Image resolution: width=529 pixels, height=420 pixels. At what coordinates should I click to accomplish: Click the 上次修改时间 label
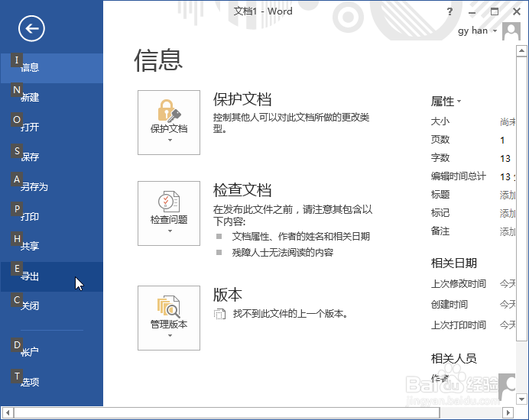click(x=458, y=284)
